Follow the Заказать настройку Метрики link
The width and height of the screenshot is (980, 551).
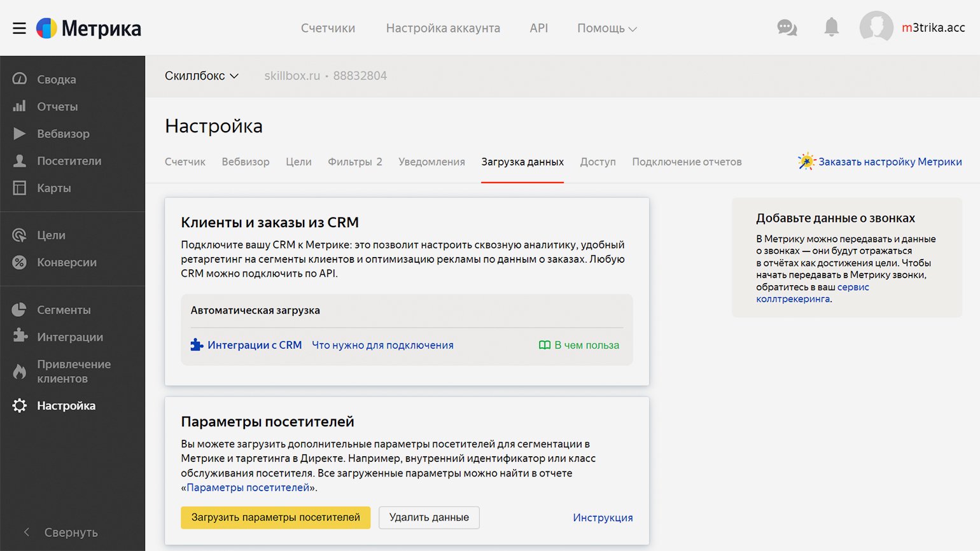click(x=890, y=162)
